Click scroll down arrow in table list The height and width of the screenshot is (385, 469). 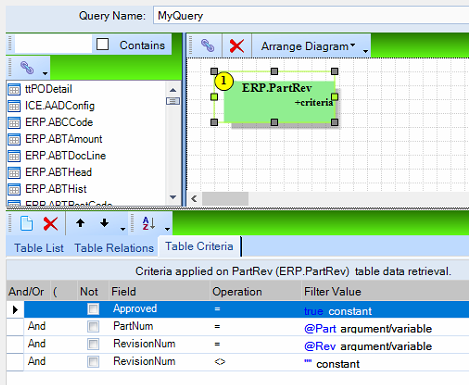[173, 197]
